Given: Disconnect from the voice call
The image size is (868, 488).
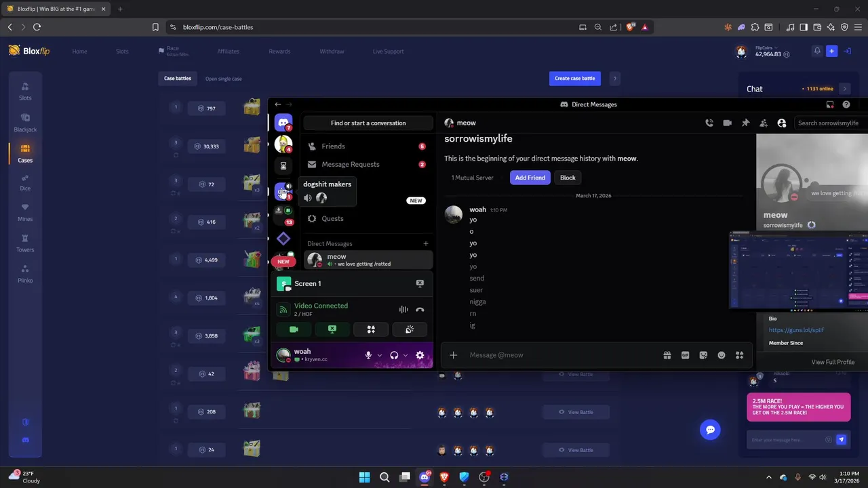Looking at the screenshot, I should [x=420, y=310].
